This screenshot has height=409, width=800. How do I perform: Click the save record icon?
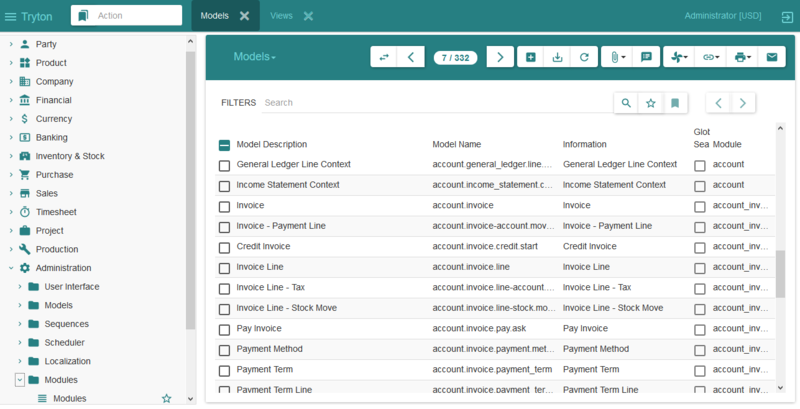558,57
